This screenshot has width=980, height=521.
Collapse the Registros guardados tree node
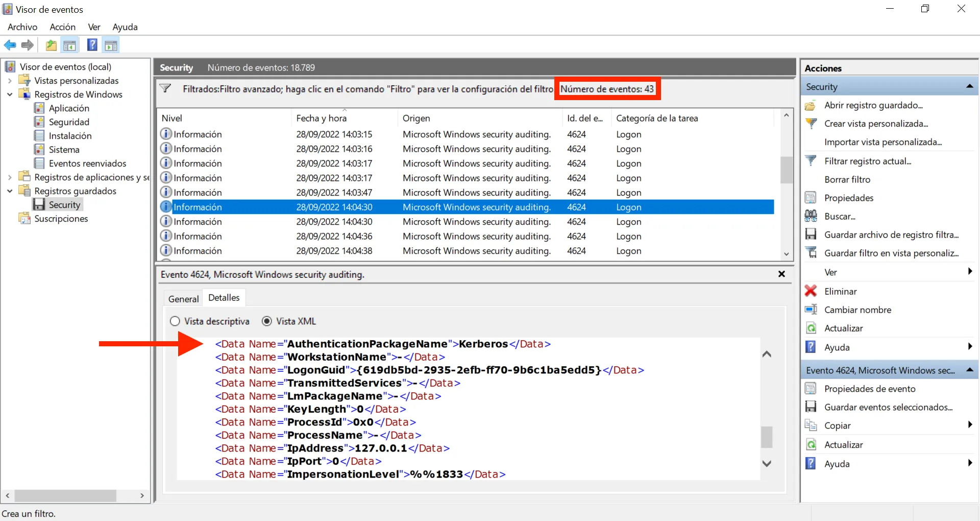10,191
